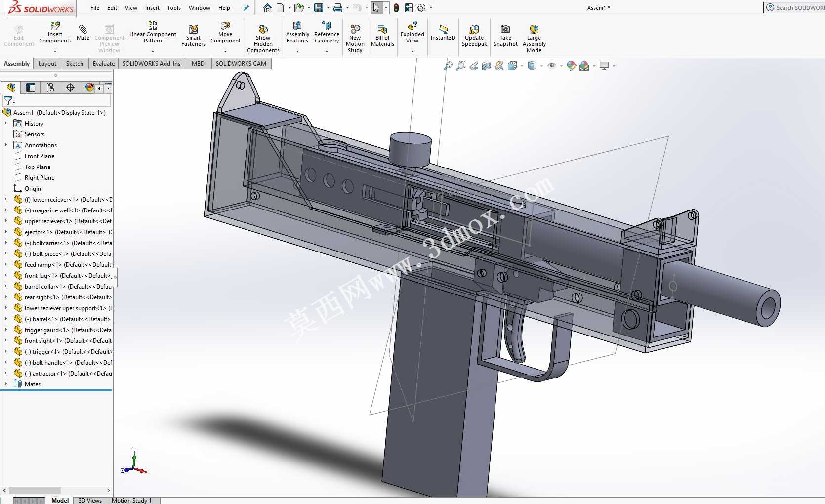
Task: Click Exploded View tool
Action: point(412,32)
